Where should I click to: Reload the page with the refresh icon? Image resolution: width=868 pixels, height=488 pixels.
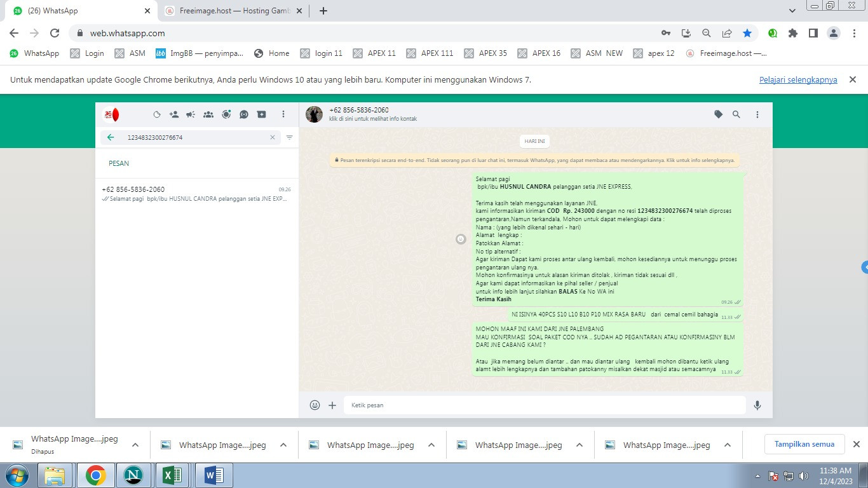point(55,33)
